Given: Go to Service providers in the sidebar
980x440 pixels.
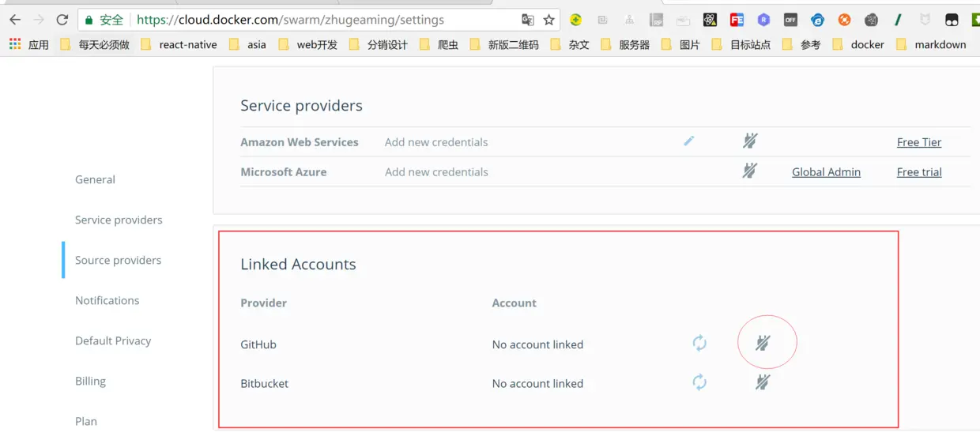Looking at the screenshot, I should [119, 220].
